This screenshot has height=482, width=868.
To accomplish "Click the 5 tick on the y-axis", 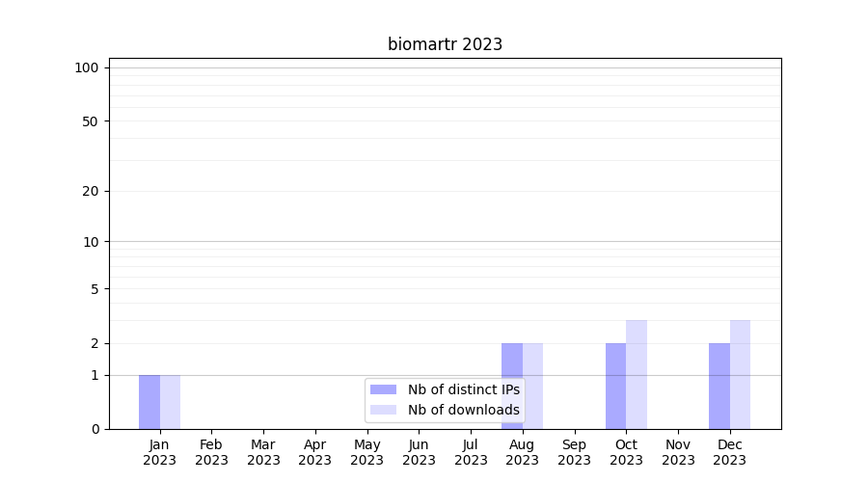I will (x=95, y=288).
